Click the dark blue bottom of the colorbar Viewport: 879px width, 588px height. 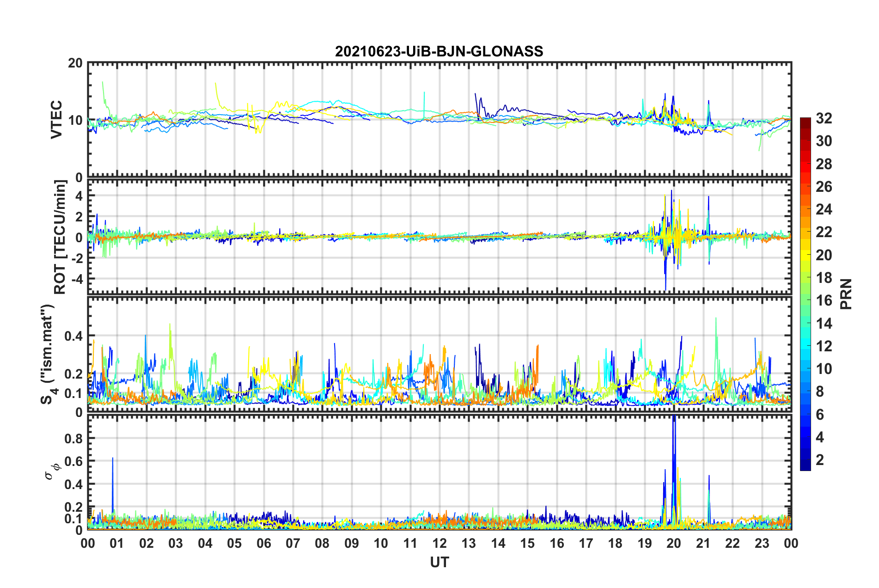805,466
